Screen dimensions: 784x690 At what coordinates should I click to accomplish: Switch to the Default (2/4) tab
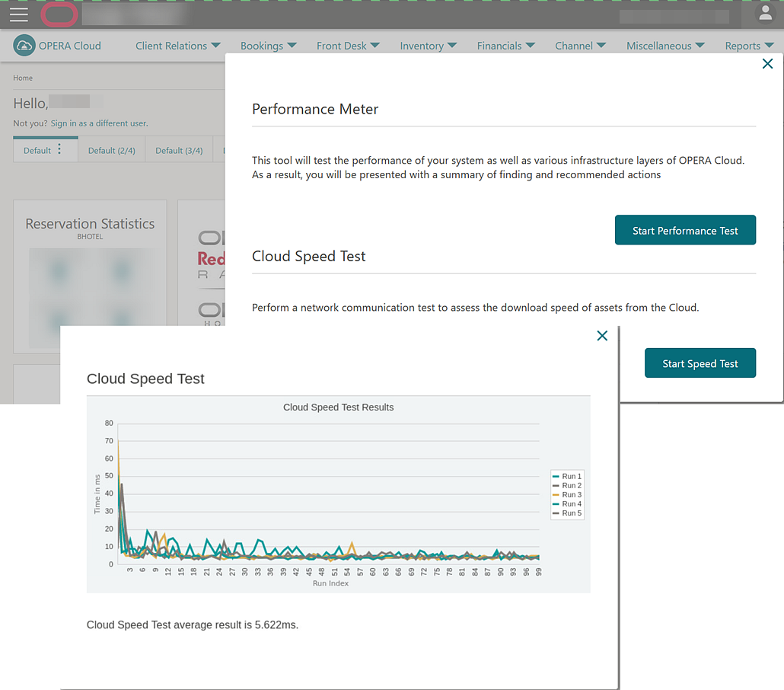111,151
